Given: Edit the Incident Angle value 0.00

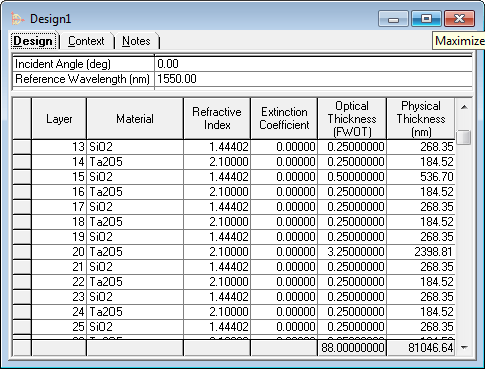Looking at the screenshot, I should (x=313, y=64).
